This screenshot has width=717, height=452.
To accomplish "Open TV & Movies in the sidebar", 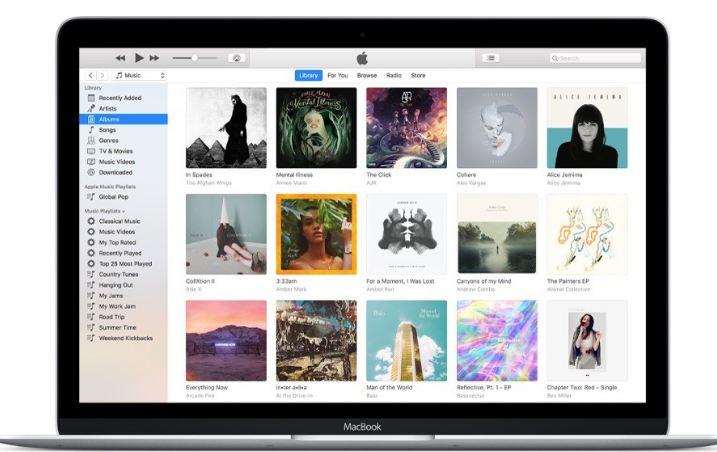I will point(123,151).
